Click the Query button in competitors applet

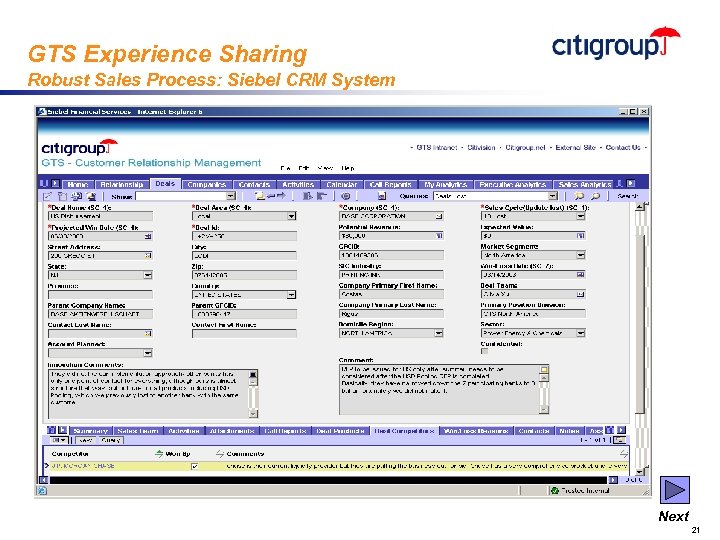[x=111, y=440]
